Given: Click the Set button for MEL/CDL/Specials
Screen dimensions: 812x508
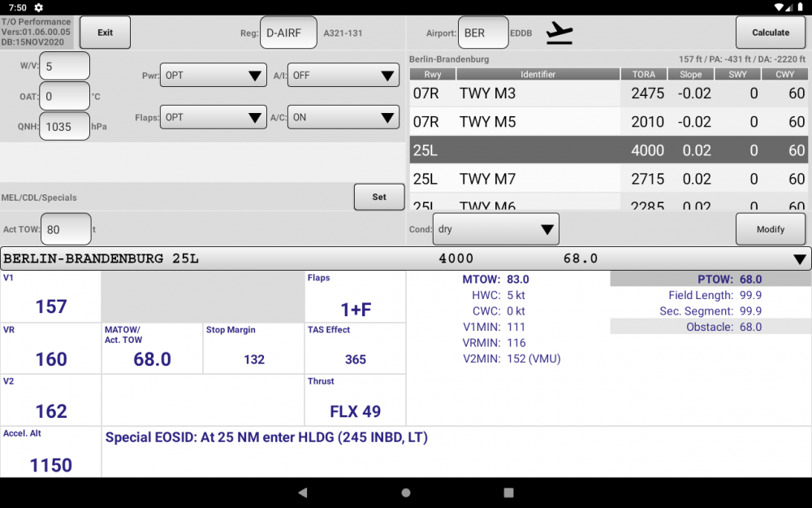Looking at the screenshot, I should 379,197.
